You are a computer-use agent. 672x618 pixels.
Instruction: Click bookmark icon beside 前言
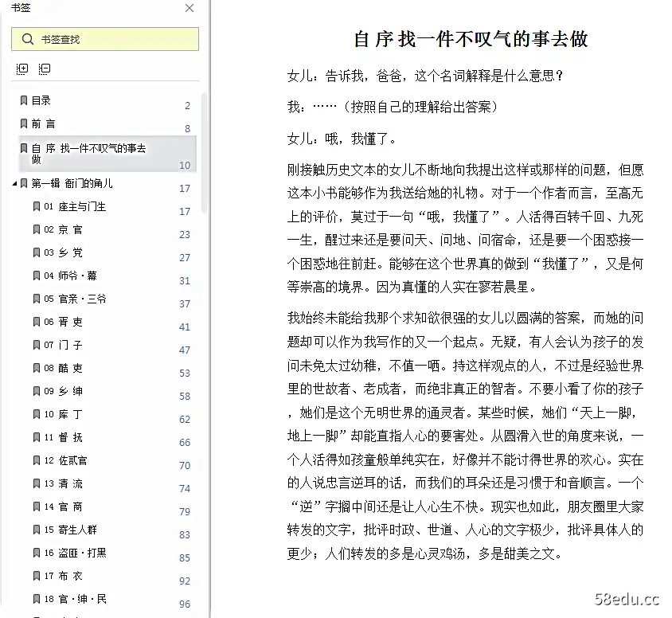tap(24, 124)
